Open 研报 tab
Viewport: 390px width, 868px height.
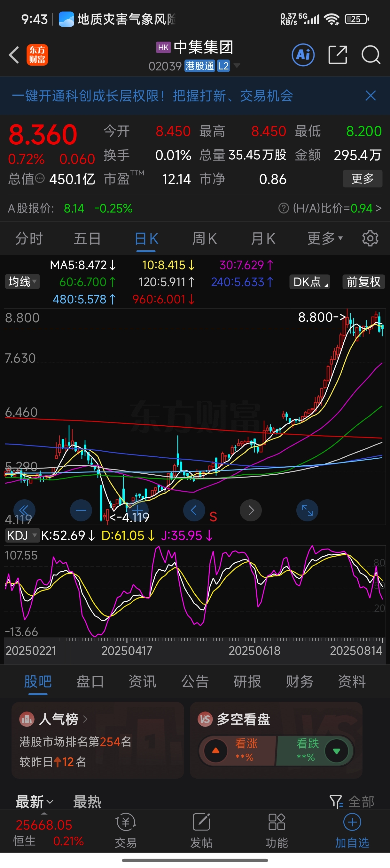(247, 681)
